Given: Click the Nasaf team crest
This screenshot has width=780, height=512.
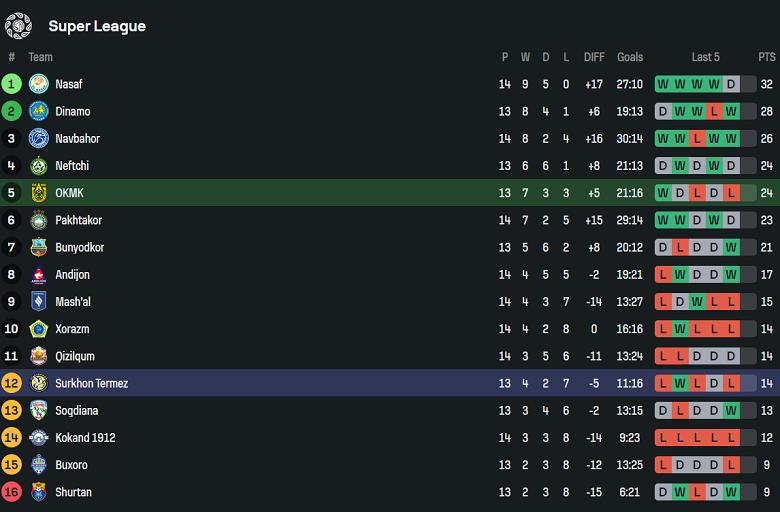Looking at the screenshot, I should coord(39,84).
